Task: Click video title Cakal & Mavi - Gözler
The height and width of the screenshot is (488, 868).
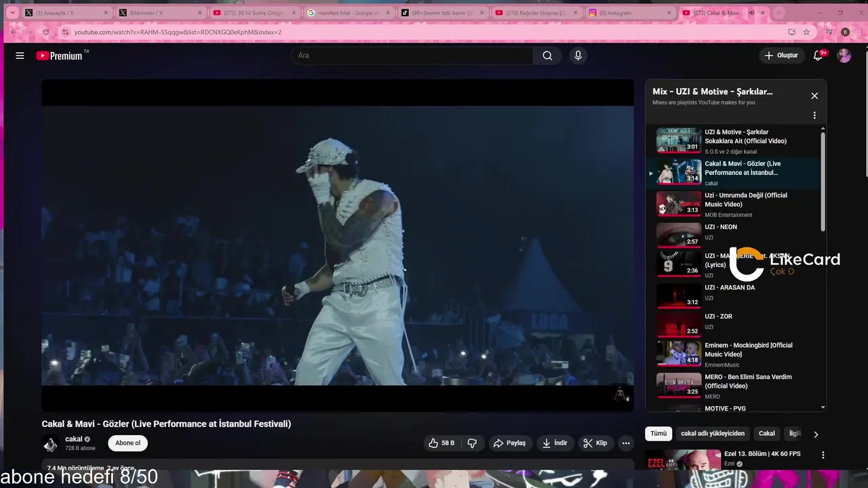Action: point(166,424)
